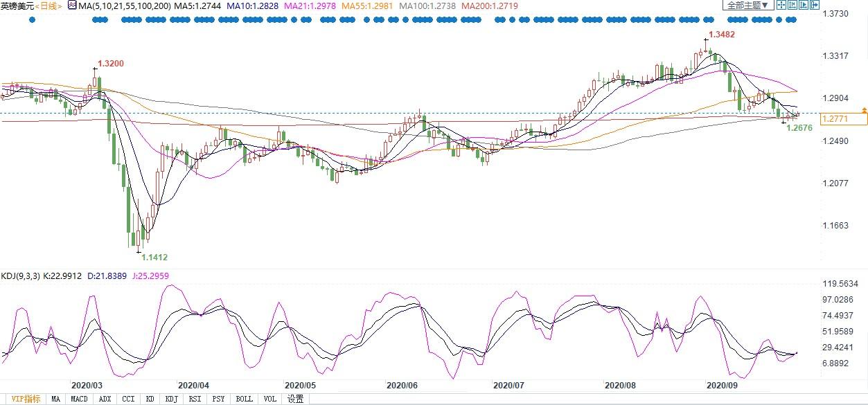Open the 设置 settings button

pos(296,399)
